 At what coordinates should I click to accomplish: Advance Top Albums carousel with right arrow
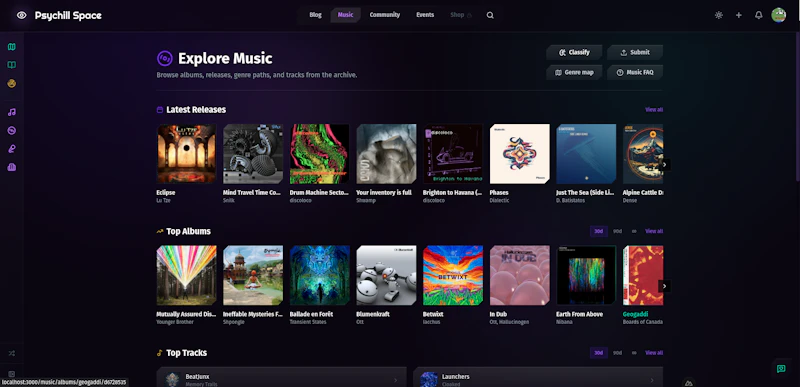click(x=664, y=286)
